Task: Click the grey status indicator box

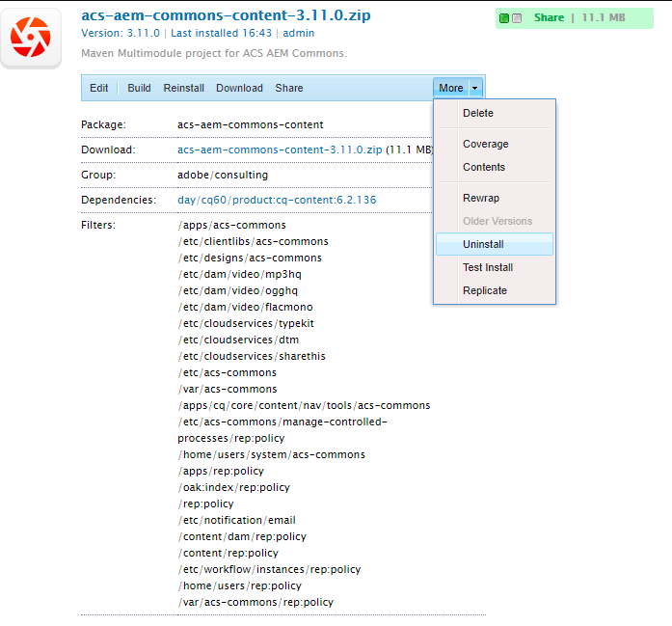Action: [x=518, y=18]
